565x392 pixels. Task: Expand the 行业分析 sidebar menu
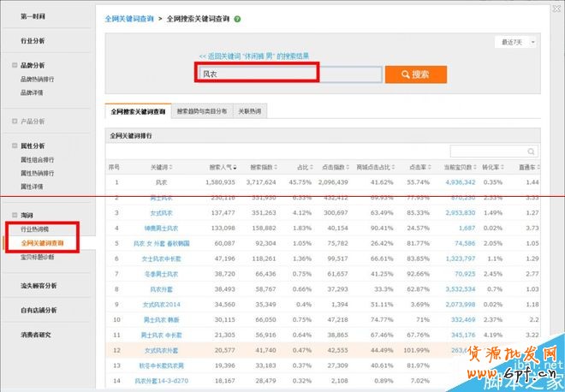point(33,40)
